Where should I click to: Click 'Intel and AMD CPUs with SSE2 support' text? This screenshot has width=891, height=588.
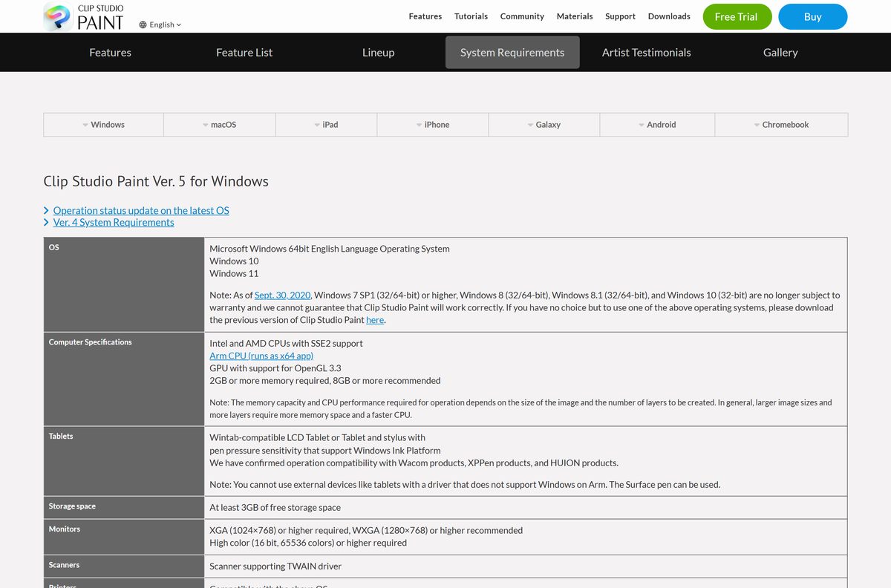click(286, 344)
